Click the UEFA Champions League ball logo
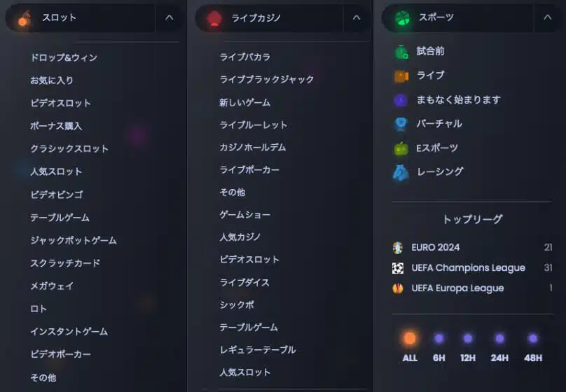Image resolution: width=566 pixels, height=392 pixels. pyautogui.click(x=398, y=268)
